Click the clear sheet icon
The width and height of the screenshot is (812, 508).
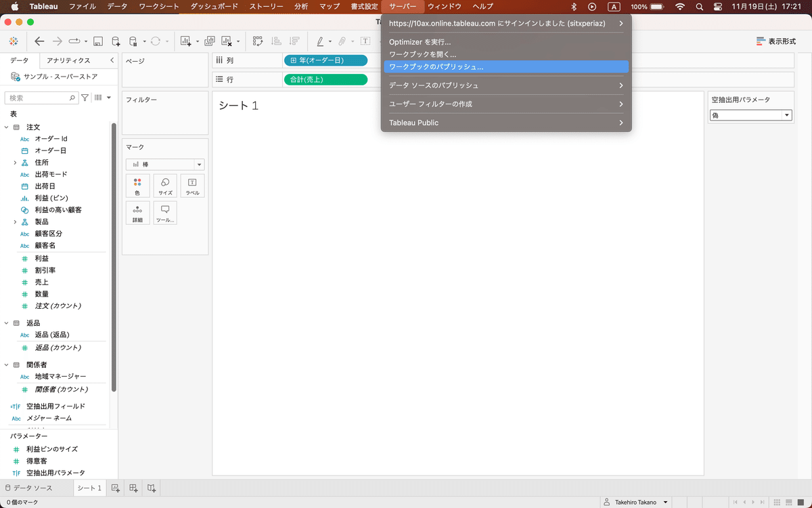pyautogui.click(x=227, y=41)
